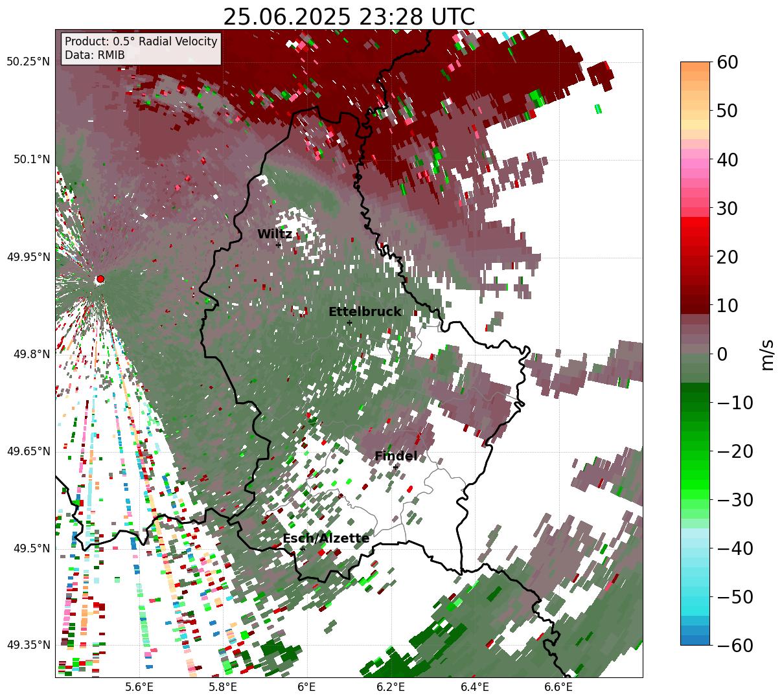Click the 50.1°N latitude tick label
This screenshot has width=782, height=700.
(31, 159)
